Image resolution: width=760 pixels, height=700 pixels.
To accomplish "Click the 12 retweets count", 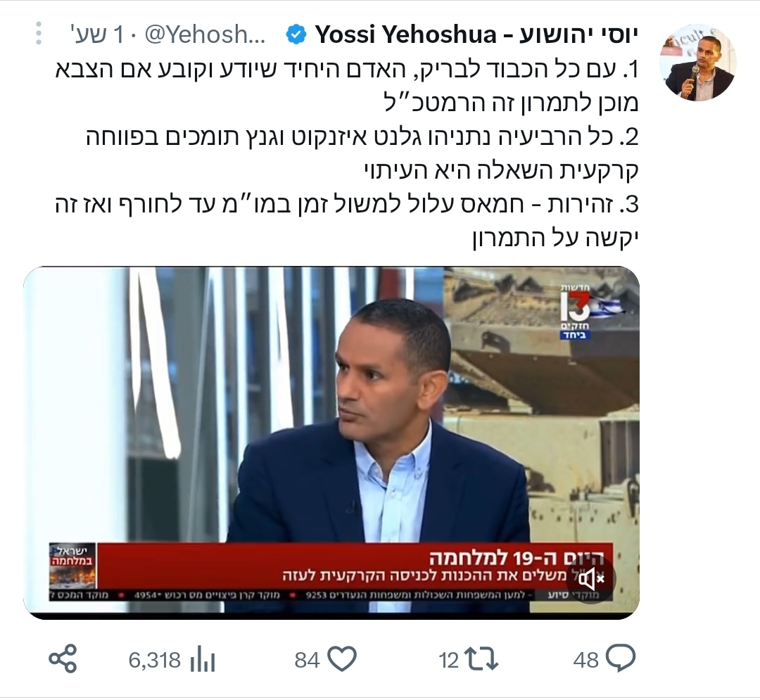I will click(x=449, y=660).
